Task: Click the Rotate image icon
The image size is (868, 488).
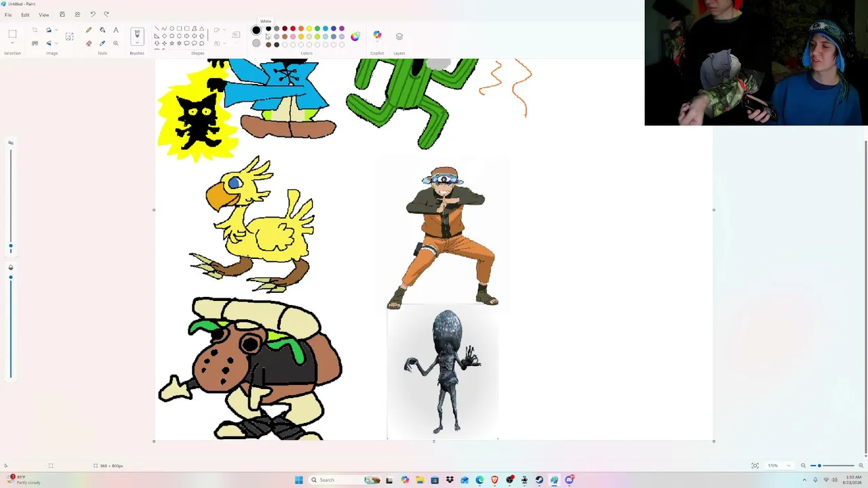Action: tap(48, 30)
